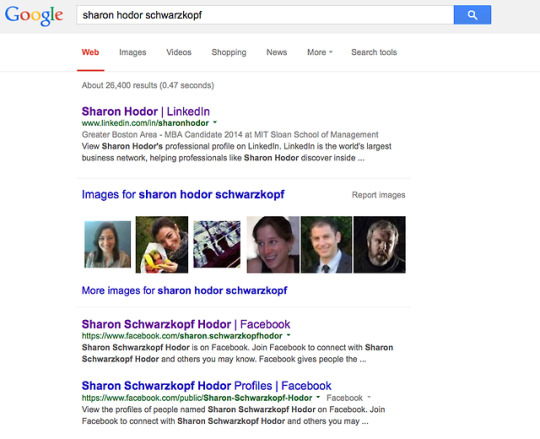The image size is (540, 439).
Task: Open Search tools options
Action: pos(374,52)
